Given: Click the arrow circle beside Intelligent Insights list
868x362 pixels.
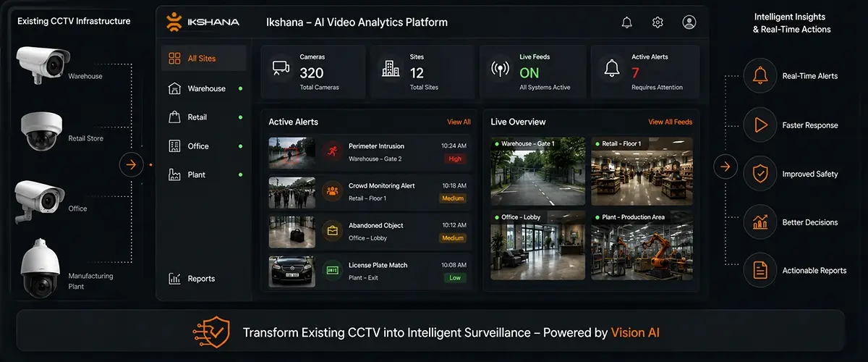Looking at the screenshot, I should 725,168.
